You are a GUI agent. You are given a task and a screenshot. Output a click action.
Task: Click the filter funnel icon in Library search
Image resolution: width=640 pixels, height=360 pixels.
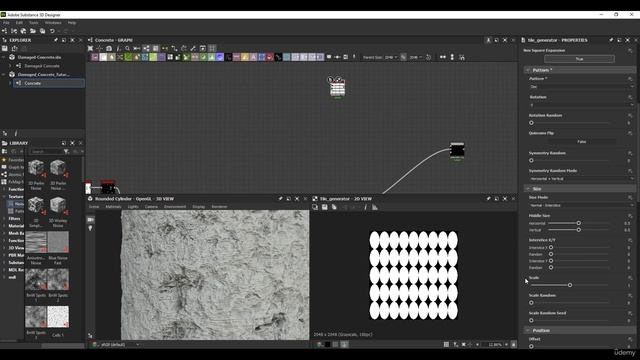(x=66, y=151)
